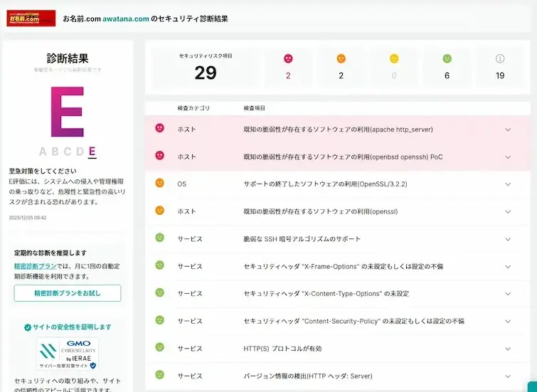
Task: Expand the X-Frame-Options header row
Action: point(508,267)
